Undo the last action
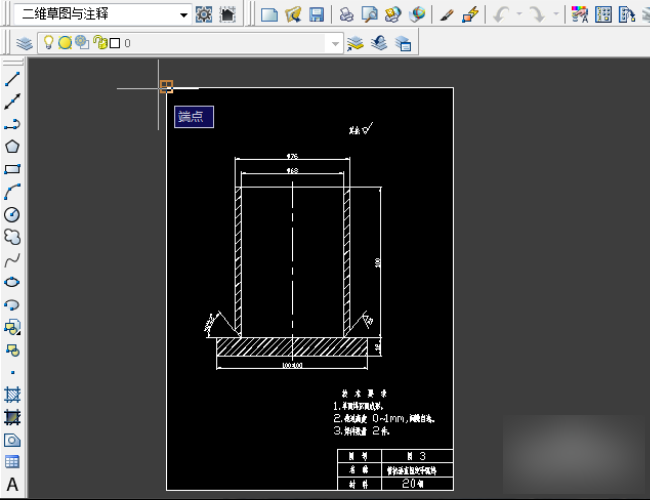The height and width of the screenshot is (500, 650). (x=501, y=15)
